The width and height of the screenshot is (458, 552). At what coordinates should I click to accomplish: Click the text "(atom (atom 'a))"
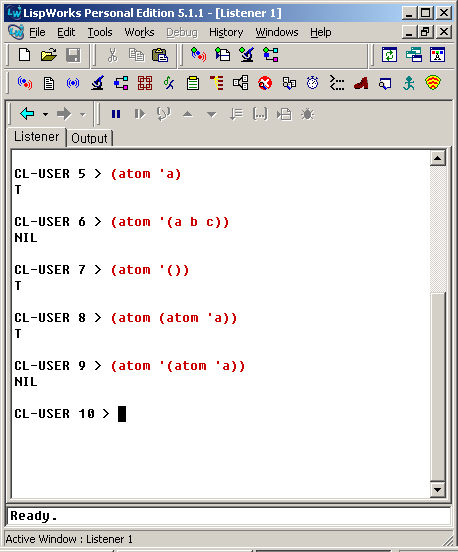(174, 318)
